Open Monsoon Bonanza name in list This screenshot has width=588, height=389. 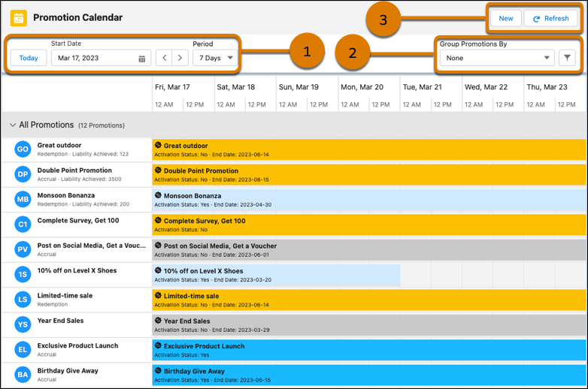pyautogui.click(x=66, y=195)
